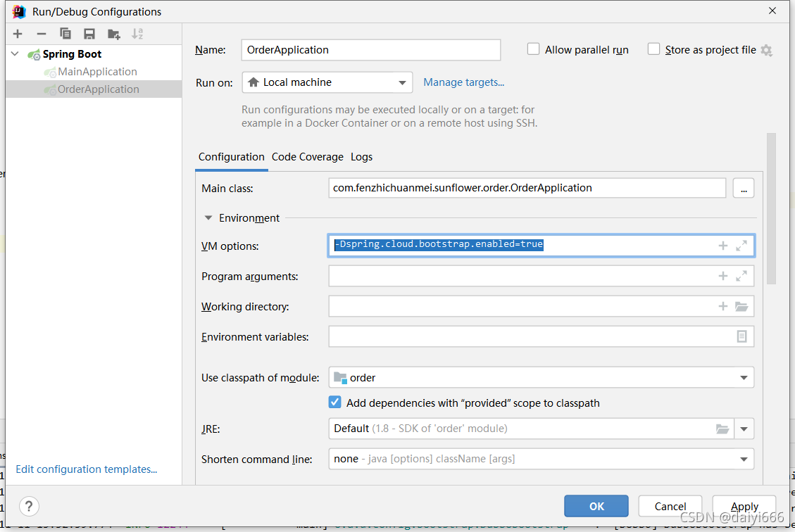This screenshot has width=795, height=532.
Task: Switch to the Code Coverage tab
Action: 307,157
